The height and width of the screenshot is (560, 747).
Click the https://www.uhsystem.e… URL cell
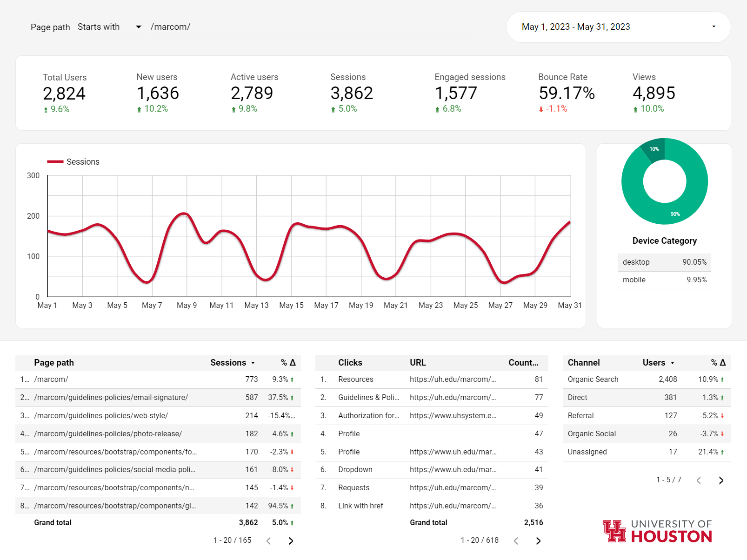[x=453, y=416]
